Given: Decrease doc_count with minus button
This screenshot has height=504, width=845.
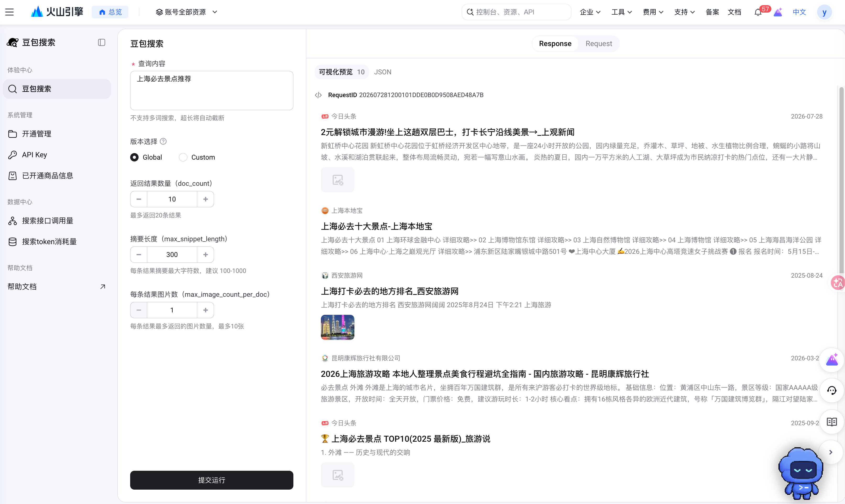Looking at the screenshot, I should point(139,199).
